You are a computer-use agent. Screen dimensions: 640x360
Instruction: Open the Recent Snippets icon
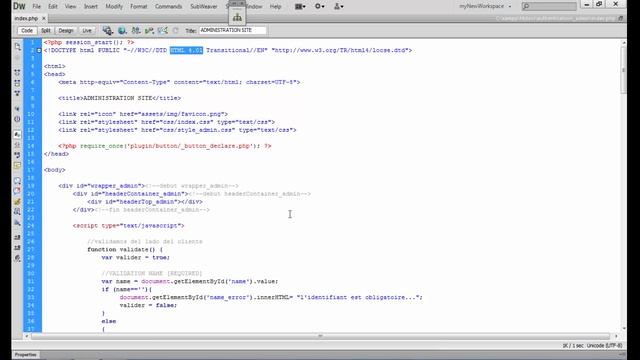(x=17, y=212)
